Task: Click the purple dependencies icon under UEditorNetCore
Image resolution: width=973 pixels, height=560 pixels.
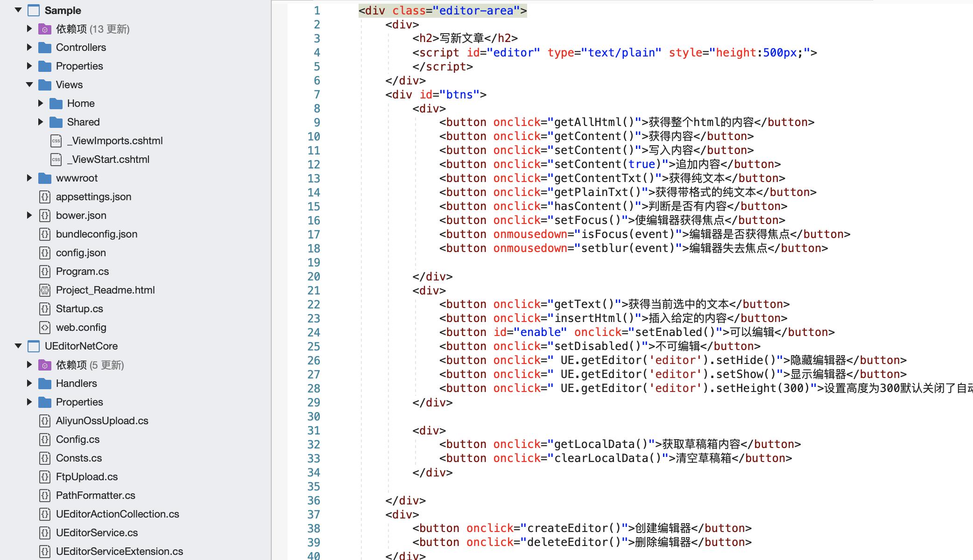Action: pos(45,365)
